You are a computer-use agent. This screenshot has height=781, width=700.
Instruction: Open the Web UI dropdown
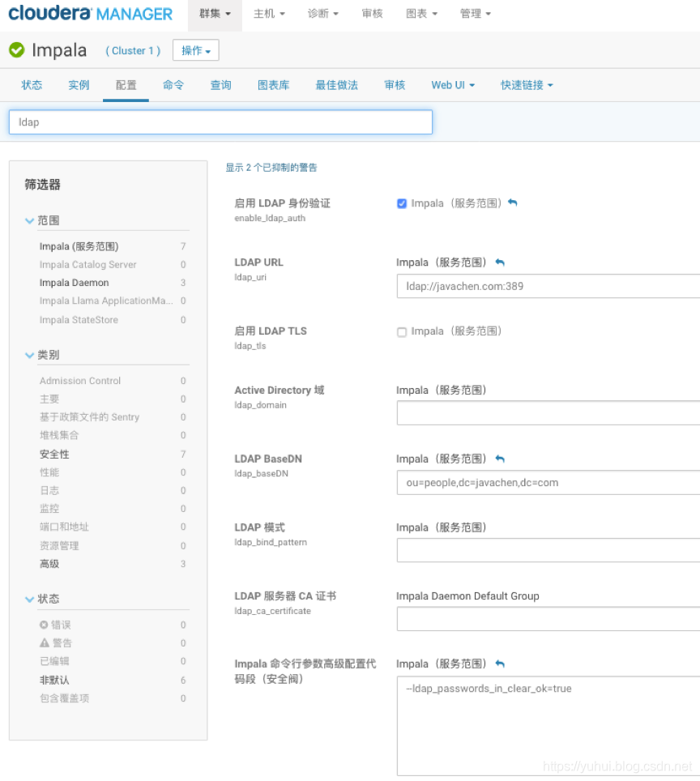tap(453, 85)
